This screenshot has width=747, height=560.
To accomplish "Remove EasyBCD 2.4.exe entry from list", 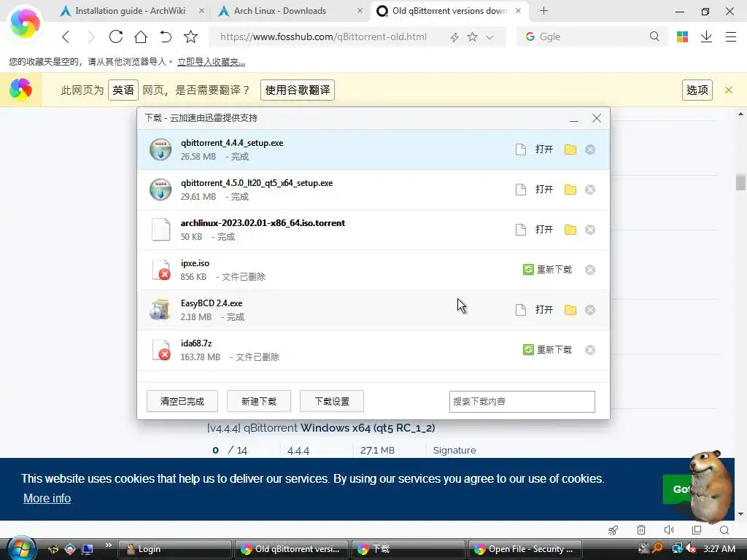I will pos(589,309).
